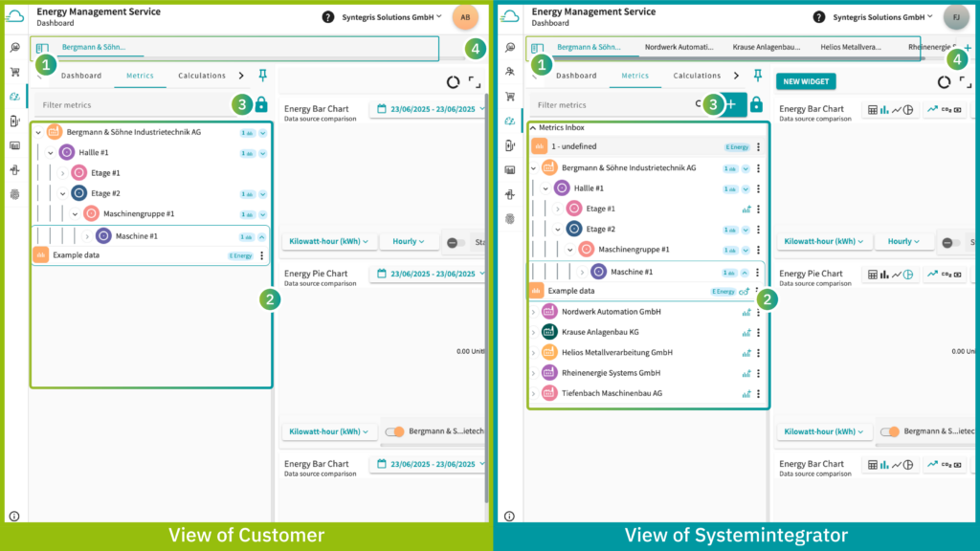The height and width of the screenshot is (551, 980).
Task: Click the fullscreen icon in Customer view dashboard
Action: coord(475,82)
